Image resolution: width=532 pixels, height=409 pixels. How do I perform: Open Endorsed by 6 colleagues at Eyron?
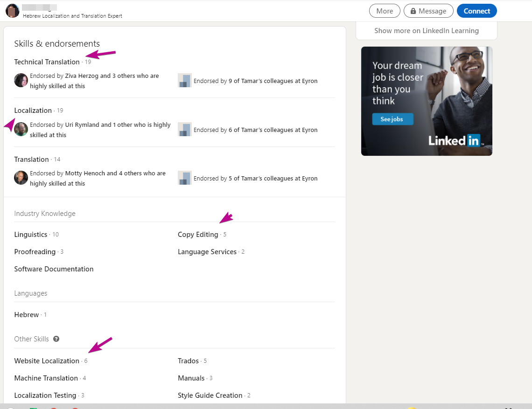pos(255,130)
